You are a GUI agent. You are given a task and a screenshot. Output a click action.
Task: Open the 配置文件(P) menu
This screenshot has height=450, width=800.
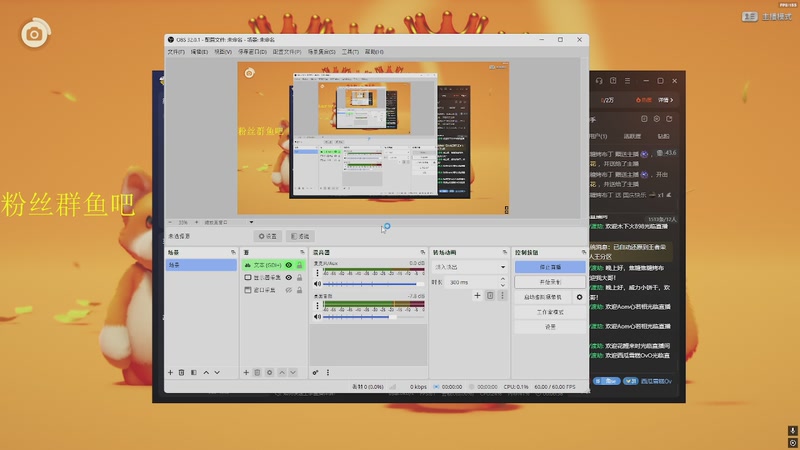tap(287, 52)
